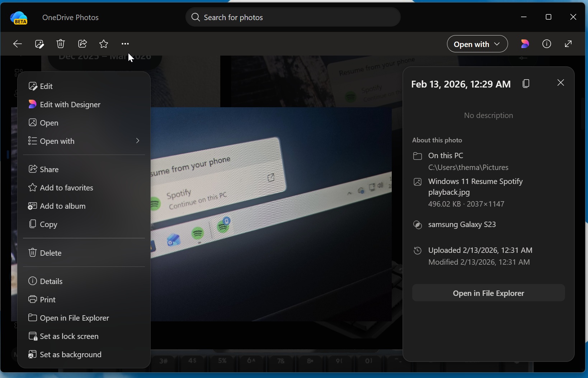Viewport: 588px width, 378px height.
Task: Choose Open in File Explorer menu item
Action: [84, 318]
